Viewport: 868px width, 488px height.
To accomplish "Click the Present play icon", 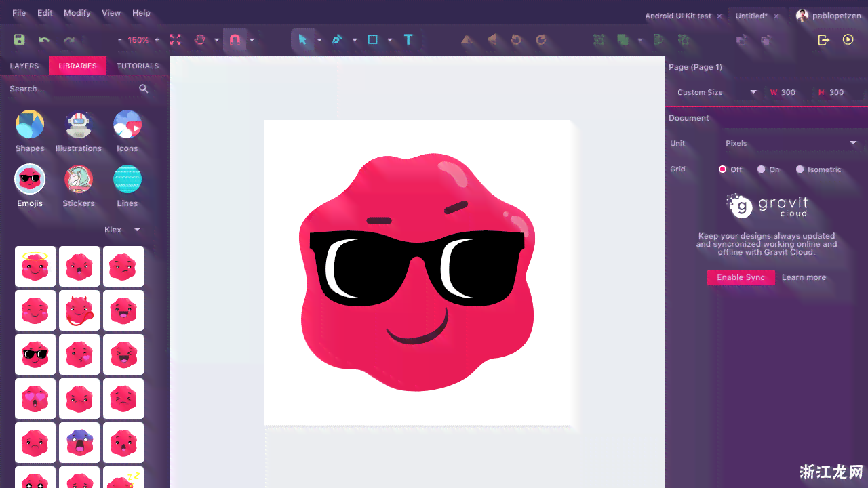I will (848, 40).
